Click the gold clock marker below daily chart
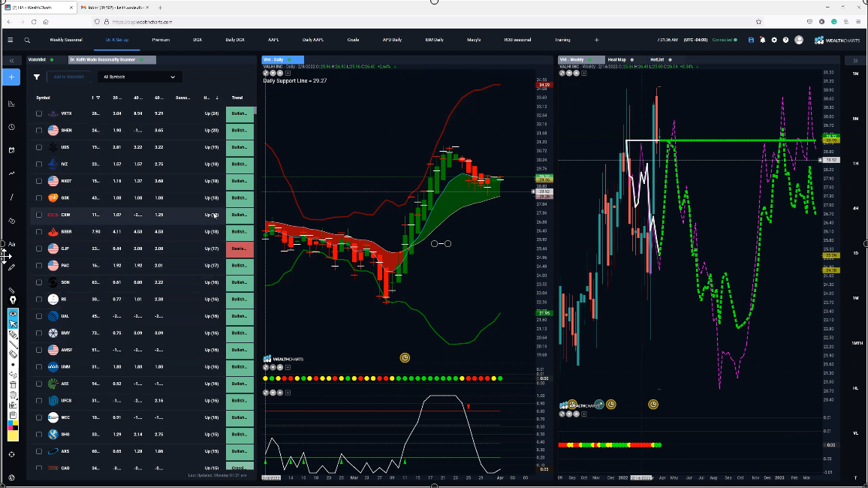The height and width of the screenshot is (488, 868). pyautogui.click(x=405, y=358)
